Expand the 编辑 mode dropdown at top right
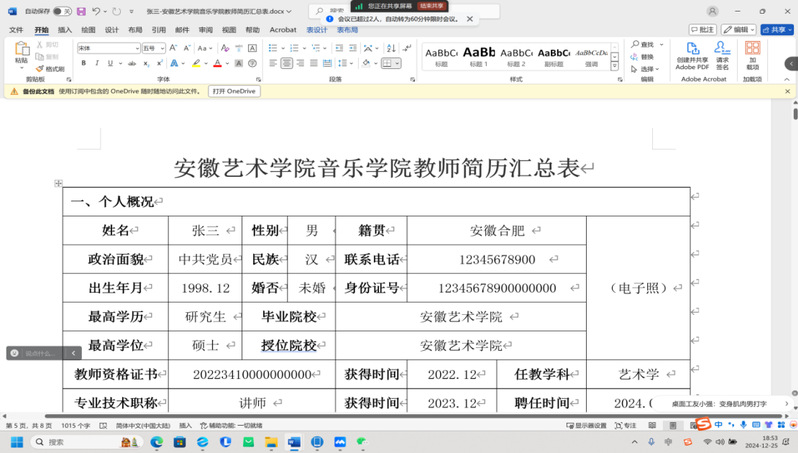Image resolution: width=798 pixels, height=453 pixels. tap(739, 30)
